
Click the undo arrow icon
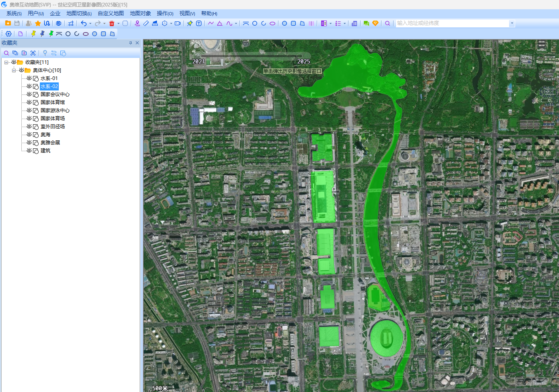point(83,23)
